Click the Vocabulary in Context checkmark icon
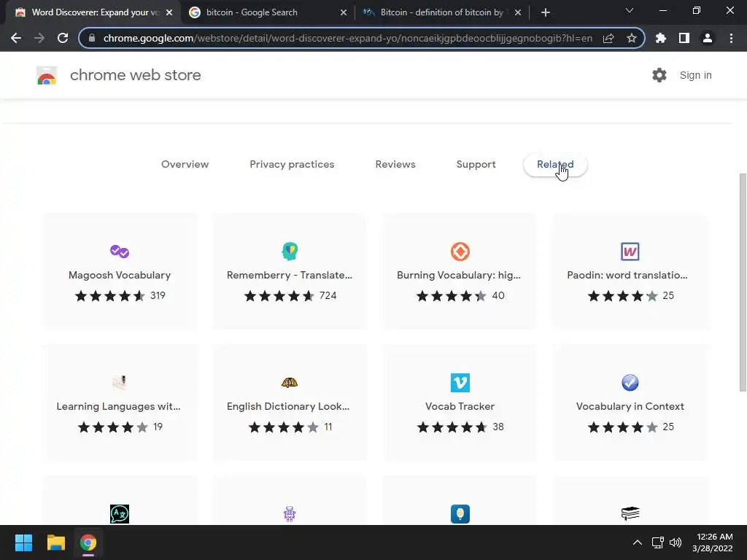Screen dimensions: 747x560 point(630,382)
